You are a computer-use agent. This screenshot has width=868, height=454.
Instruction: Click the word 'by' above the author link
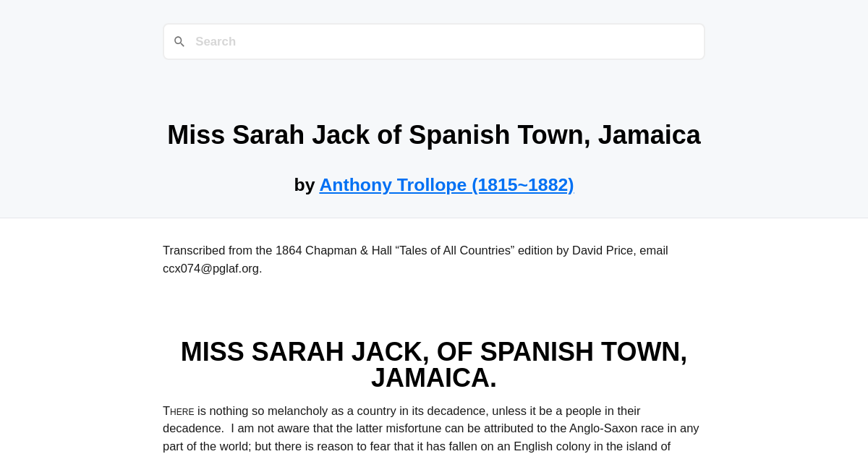point(305,184)
